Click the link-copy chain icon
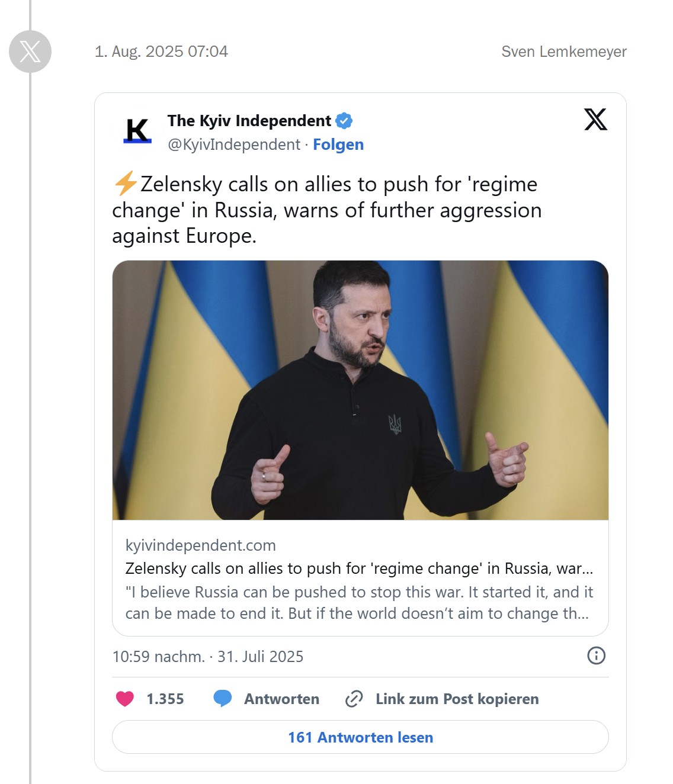Image resolution: width=673 pixels, height=784 pixels. point(353,699)
